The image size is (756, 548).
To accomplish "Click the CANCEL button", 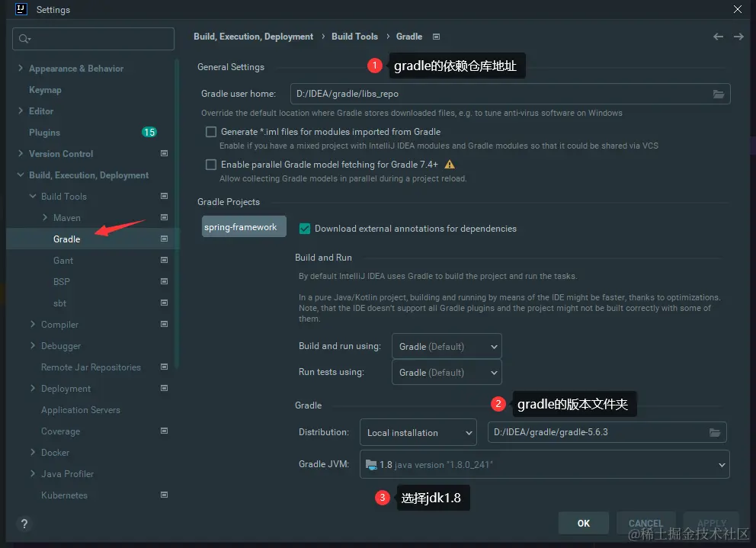I will click(x=645, y=524).
